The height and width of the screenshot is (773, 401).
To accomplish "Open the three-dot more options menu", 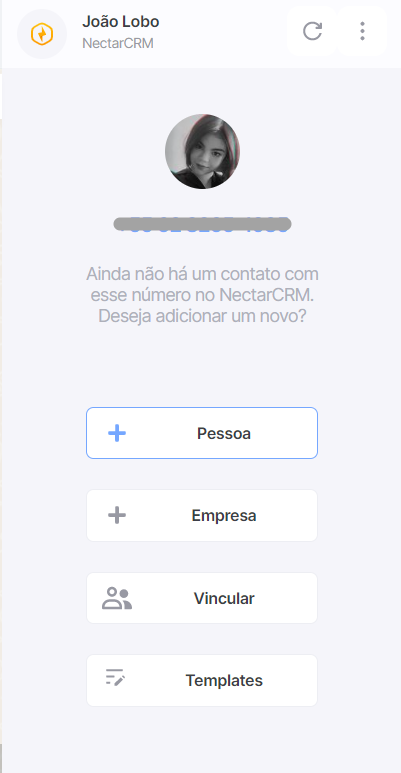I will 363,31.
